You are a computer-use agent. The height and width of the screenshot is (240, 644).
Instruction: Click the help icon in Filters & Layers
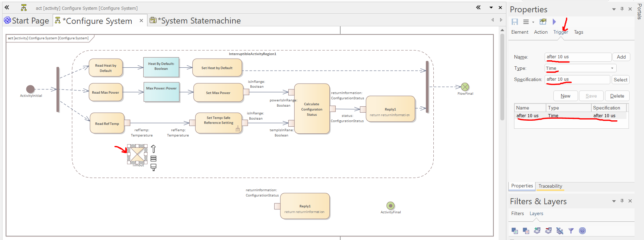[582, 231]
